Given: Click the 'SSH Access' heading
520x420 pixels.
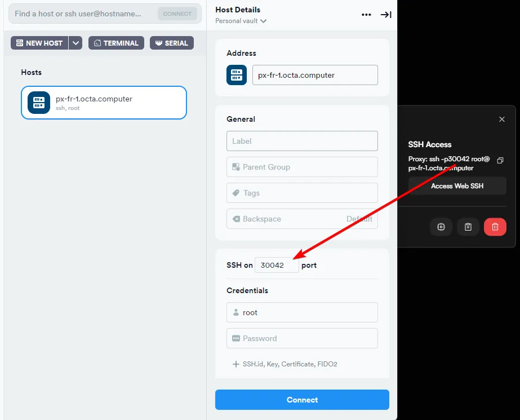Looking at the screenshot, I should [430, 145].
